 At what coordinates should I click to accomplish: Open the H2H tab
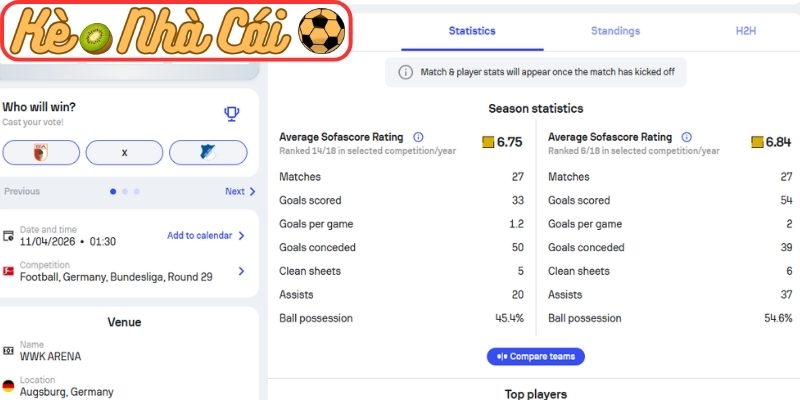pyautogui.click(x=746, y=31)
